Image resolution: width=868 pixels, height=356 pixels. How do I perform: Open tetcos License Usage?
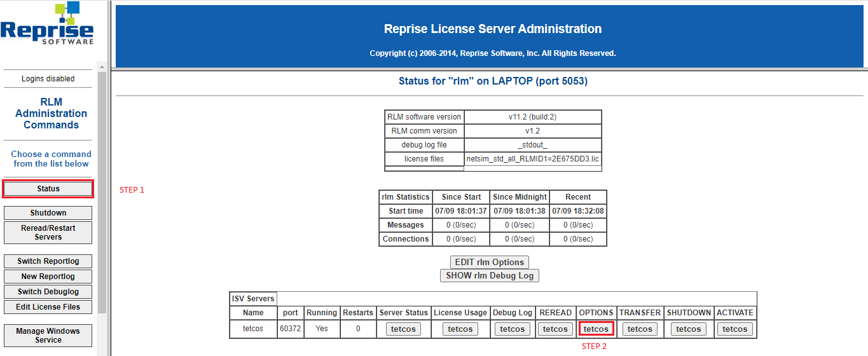click(x=460, y=329)
